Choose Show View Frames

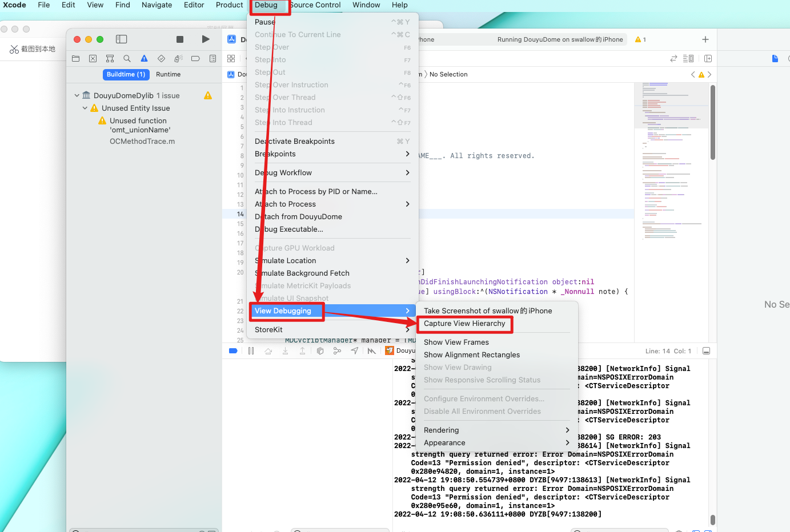[497, 342]
